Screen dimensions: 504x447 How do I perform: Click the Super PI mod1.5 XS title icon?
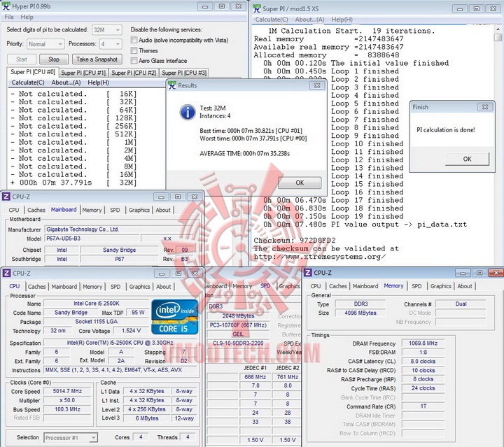point(256,8)
